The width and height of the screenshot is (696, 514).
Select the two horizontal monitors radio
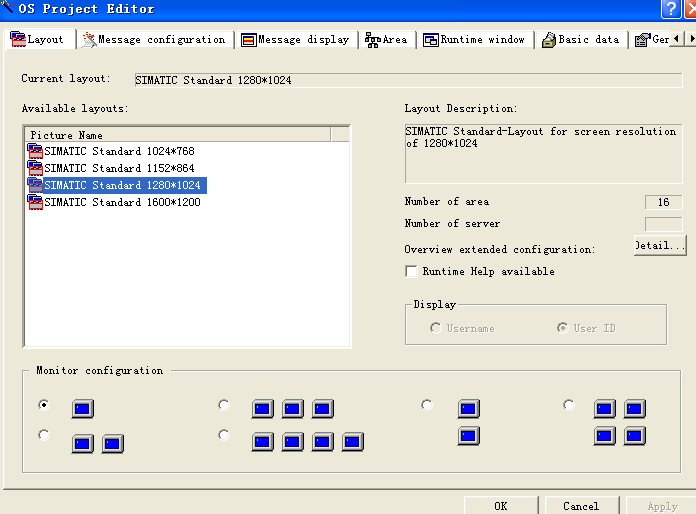point(44,435)
